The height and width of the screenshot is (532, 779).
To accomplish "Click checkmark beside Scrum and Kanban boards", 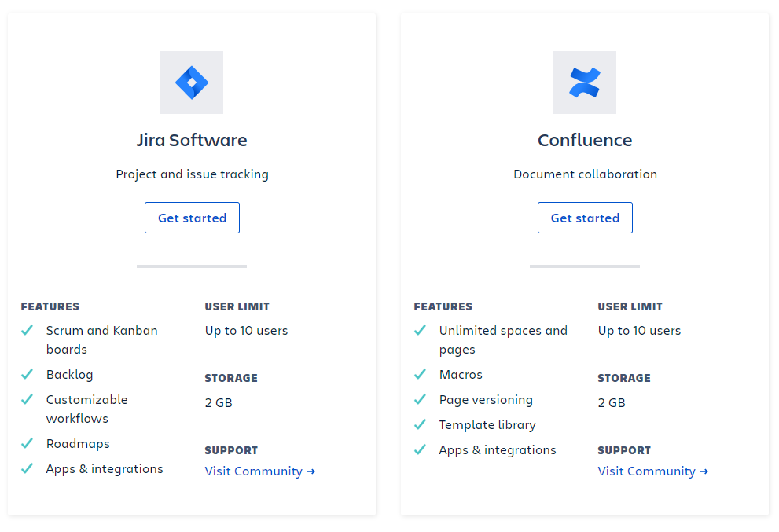I will coord(27,330).
